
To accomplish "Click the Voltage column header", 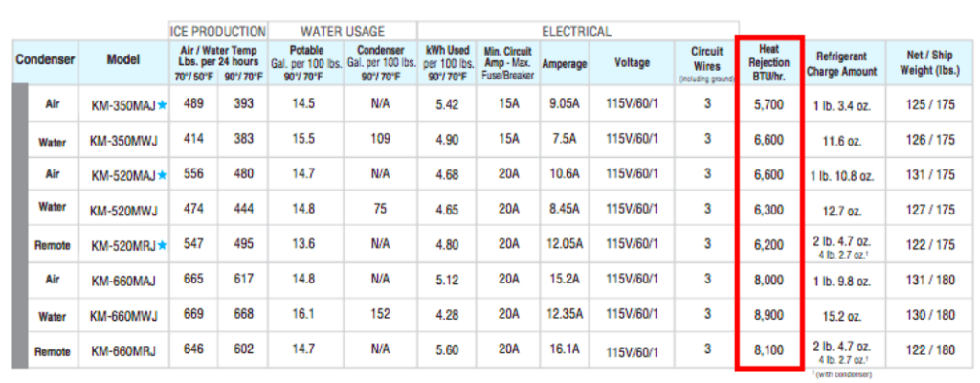I will tap(632, 61).
